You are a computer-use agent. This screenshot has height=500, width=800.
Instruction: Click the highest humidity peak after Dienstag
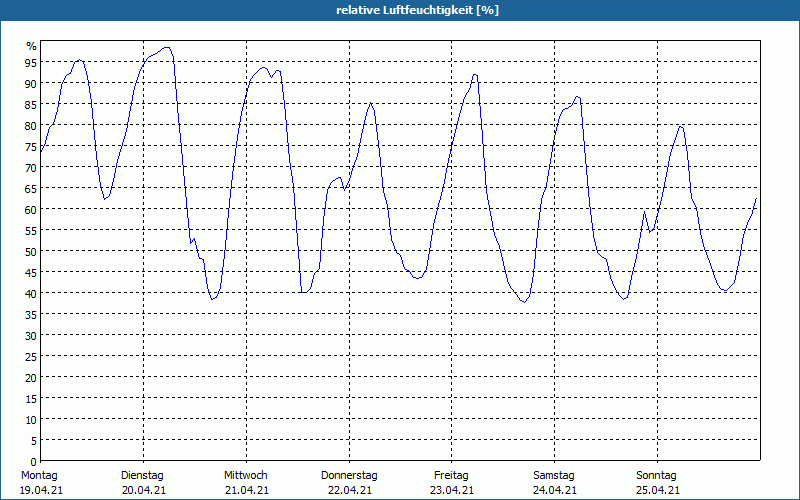tap(166, 47)
